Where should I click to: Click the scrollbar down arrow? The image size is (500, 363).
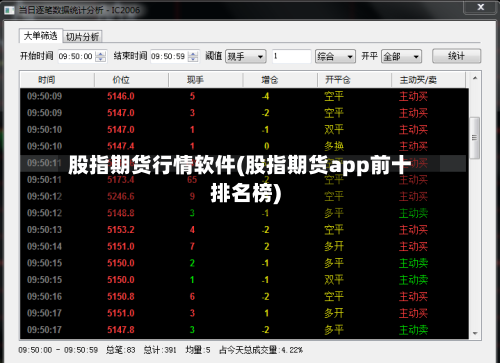click(x=475, y=333)
